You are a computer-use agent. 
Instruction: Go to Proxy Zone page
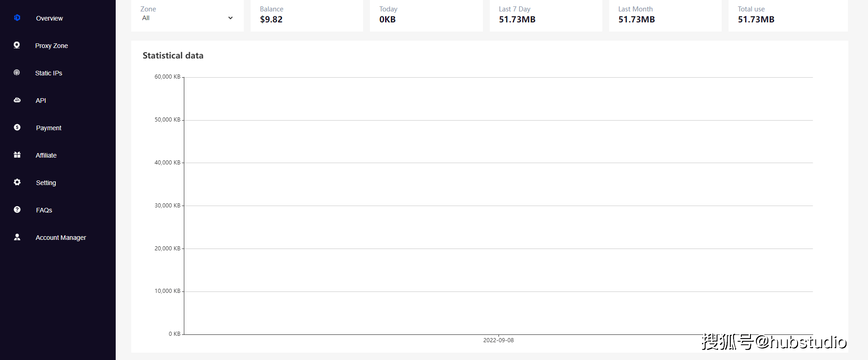[51, 46]
